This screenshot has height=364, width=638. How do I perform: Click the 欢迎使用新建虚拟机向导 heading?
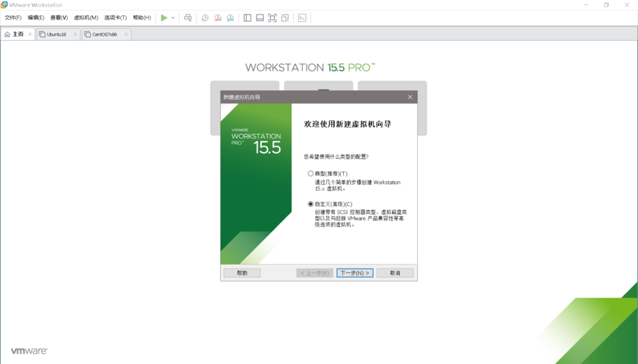click(x=347, y=124)
